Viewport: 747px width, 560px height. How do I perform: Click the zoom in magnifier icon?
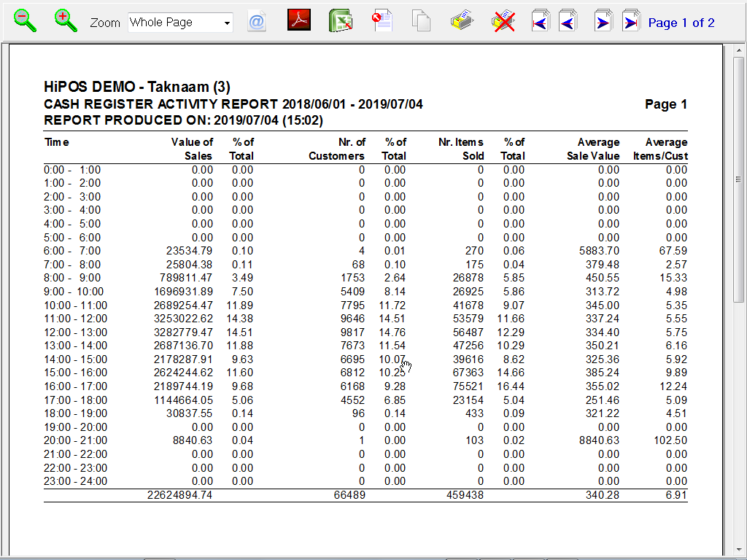pos(66,21)
